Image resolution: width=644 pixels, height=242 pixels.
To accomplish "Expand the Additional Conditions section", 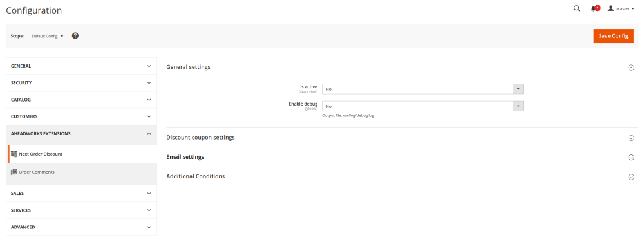I will (x=631, y=177).
